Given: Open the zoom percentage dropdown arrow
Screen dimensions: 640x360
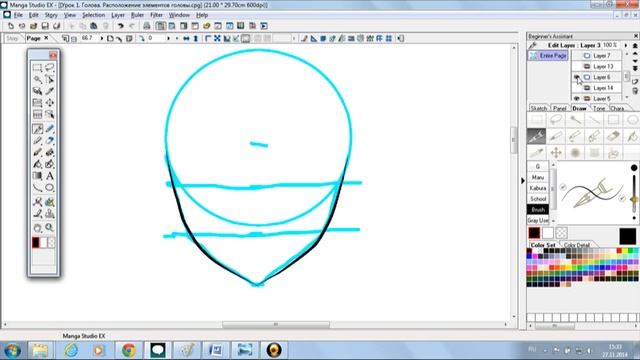Looking at the screenshot, I should point(102,38).
